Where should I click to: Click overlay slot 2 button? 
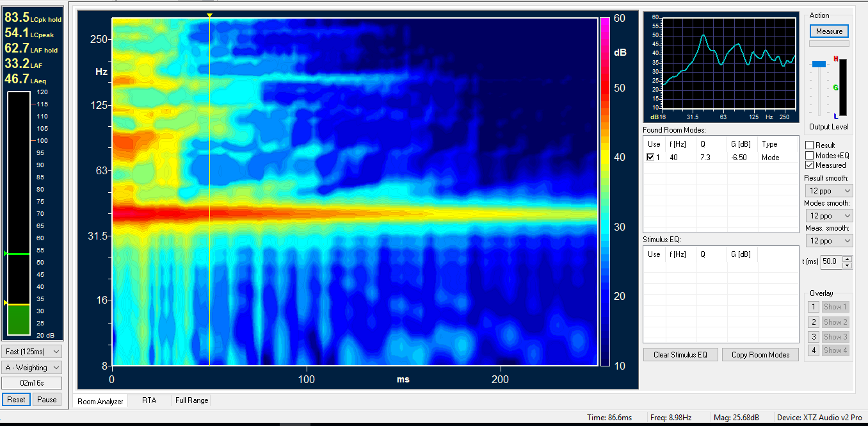point(814,322)
